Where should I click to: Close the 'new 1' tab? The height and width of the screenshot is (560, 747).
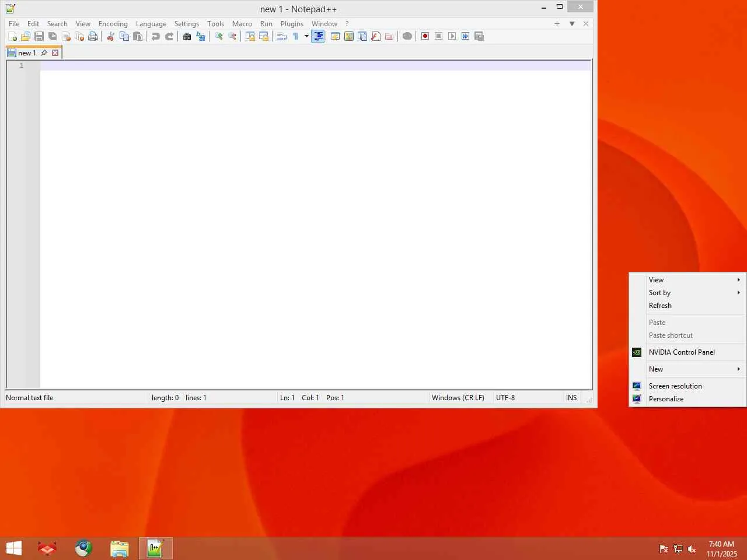[55, 53]
